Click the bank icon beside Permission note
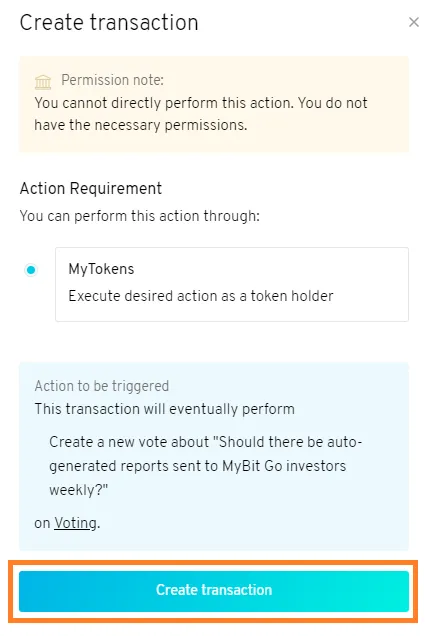 coord(43,82)
